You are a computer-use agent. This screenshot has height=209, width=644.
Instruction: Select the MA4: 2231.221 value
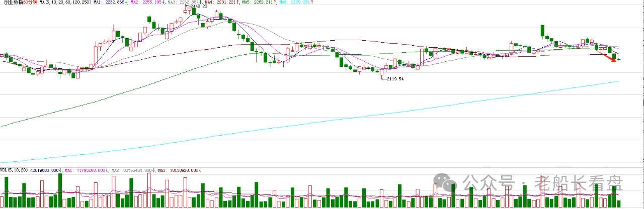[222, 3]
